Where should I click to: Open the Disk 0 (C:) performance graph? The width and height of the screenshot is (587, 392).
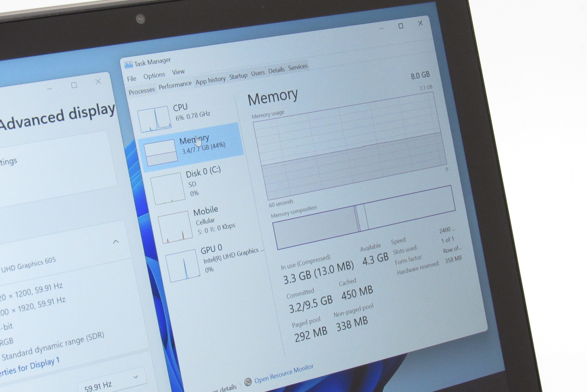(x=168, y=188)
